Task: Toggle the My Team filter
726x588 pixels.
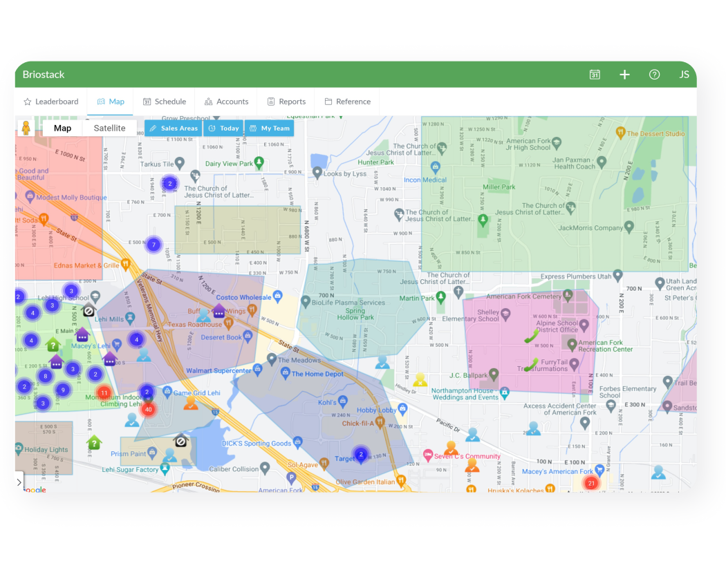Action: pyautogui.click(x=270, y=128)
